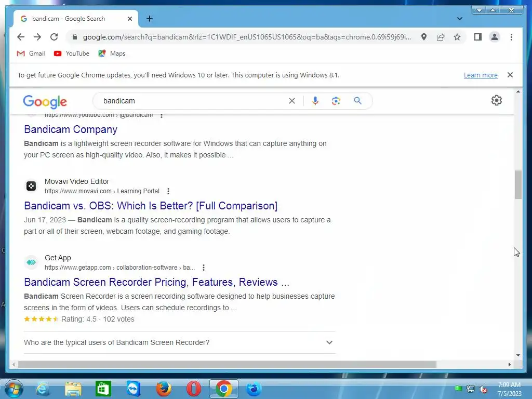The width and height of the screenshot is (532, 399).
Task: Click the page scroll up arrow
Action: (518, 91)
